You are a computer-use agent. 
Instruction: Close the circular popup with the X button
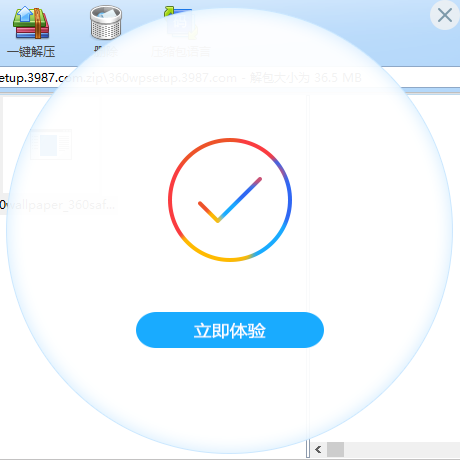click(445, 15)
